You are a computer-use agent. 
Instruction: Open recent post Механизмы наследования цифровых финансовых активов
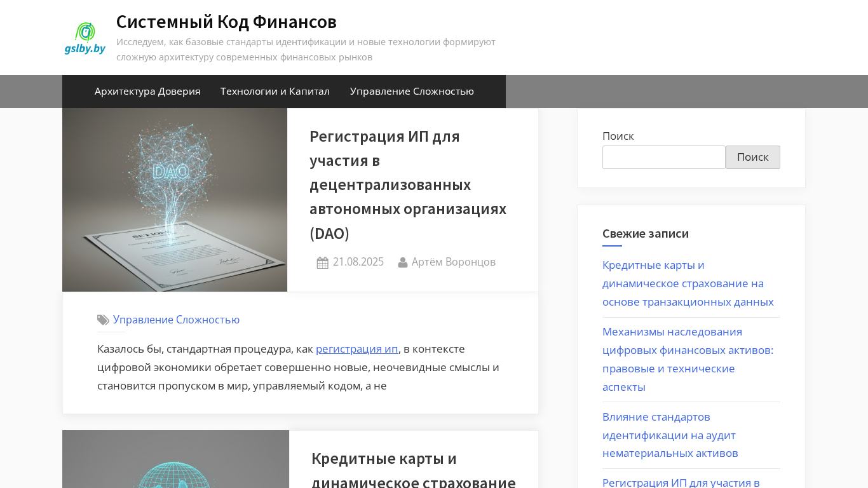tap(688, 359)
